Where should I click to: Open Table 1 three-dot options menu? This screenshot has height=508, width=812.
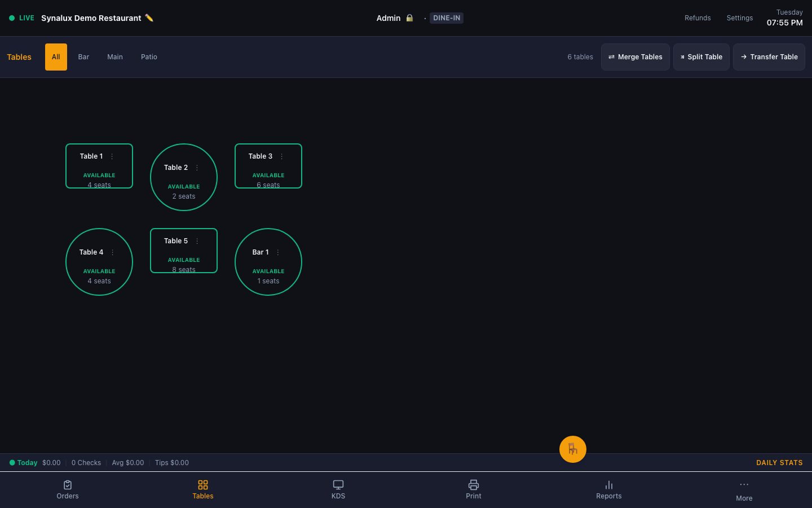pyautogui.click(x=112, y=156)
